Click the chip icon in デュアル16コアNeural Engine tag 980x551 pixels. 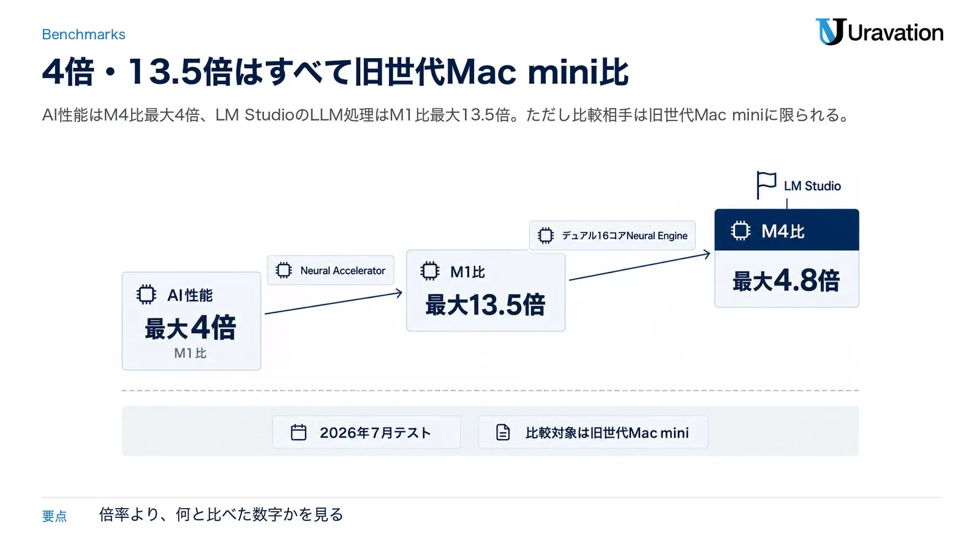(545, 236)
